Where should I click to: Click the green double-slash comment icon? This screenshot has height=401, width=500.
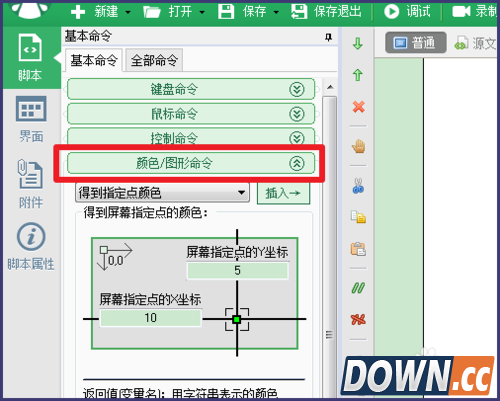(358, 288)
